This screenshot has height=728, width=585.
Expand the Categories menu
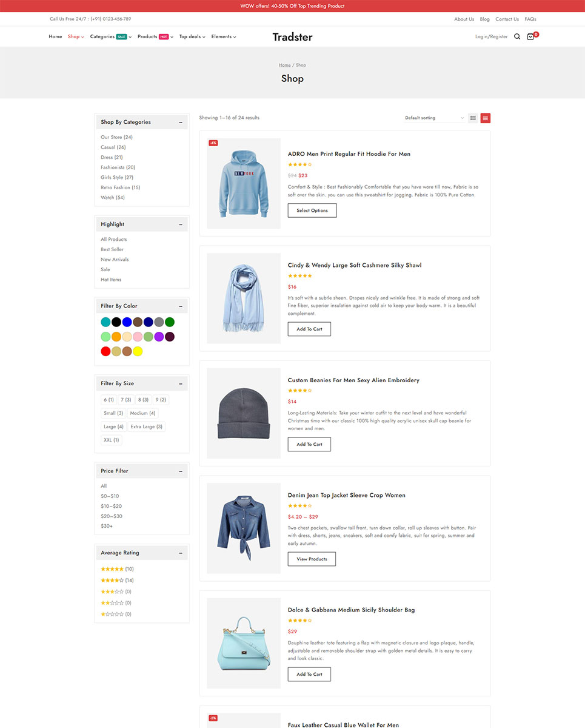pyautogui.click(x=110, y=36)
